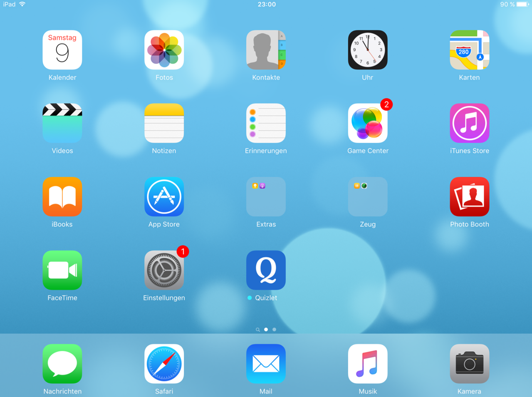Viewport: 532px width, 397px height.
Task: Launch Kamera from the dock
Action: (469, 364)
